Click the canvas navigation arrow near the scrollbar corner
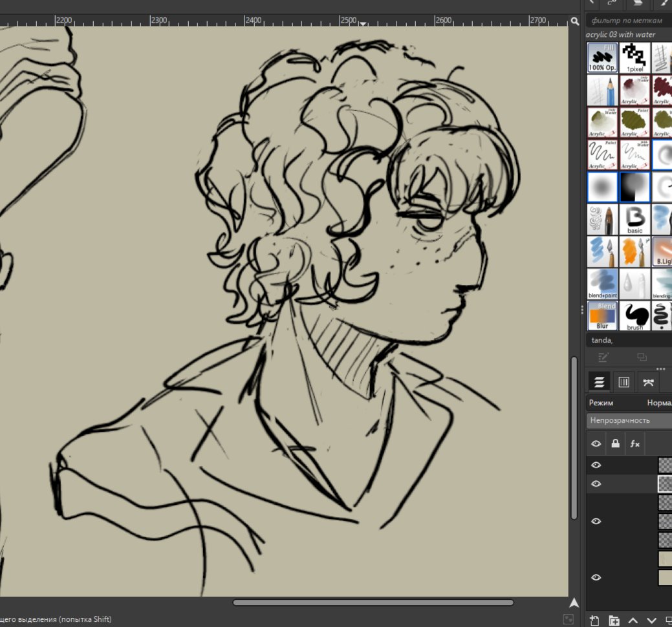Image resolution: width=672 pixels, height=627 pixels. 574,602
